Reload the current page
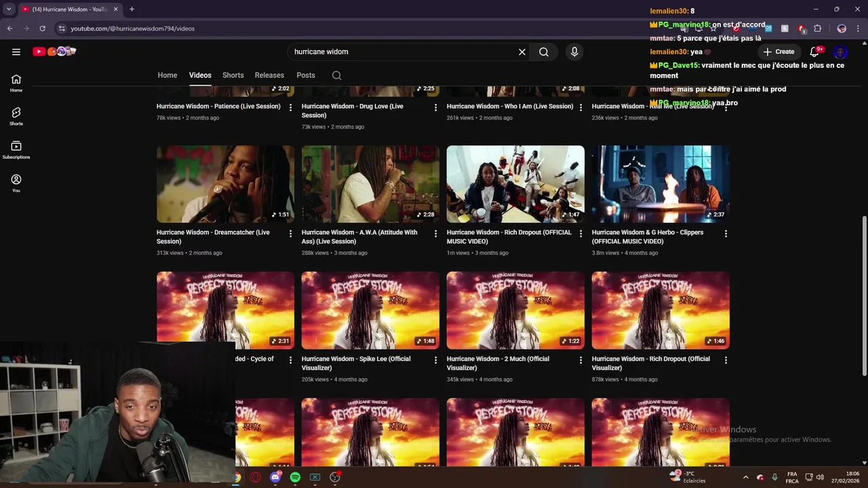The width and height of the screenshot is (868, 488). (x=42, y=28)
